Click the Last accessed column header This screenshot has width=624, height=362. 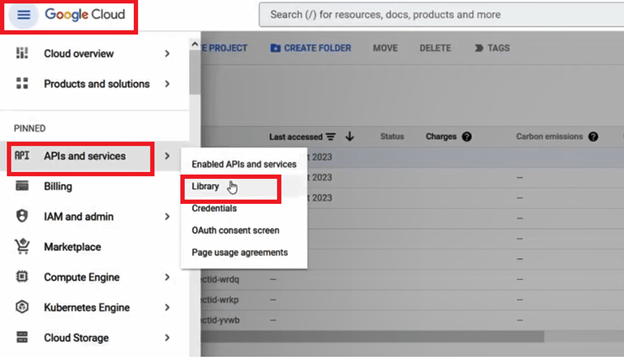tap(296, 137)
